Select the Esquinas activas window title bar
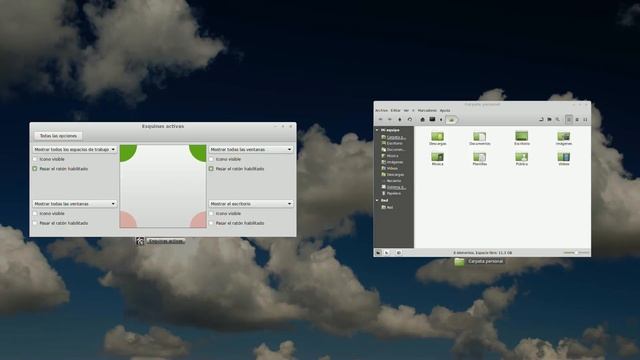The width and height of the screenshot is (640, 360). (x=163, y=126)
